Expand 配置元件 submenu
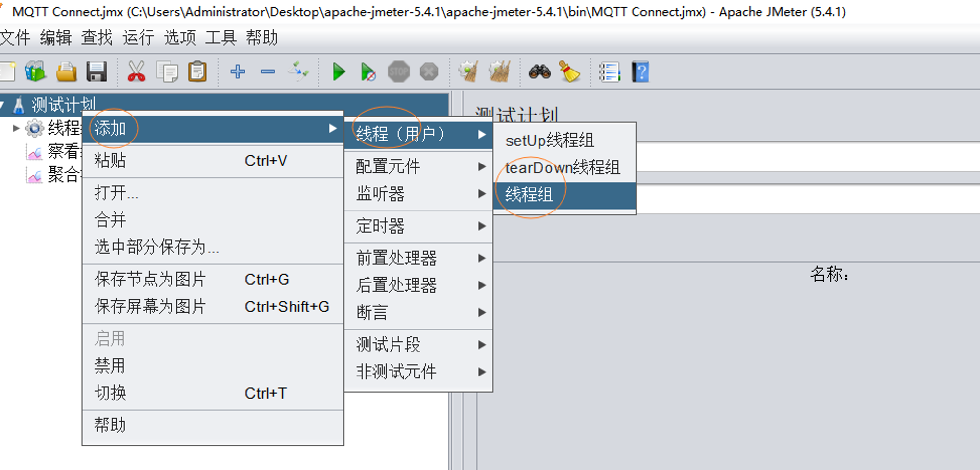The image size is (980, 470). click(418, 166)
